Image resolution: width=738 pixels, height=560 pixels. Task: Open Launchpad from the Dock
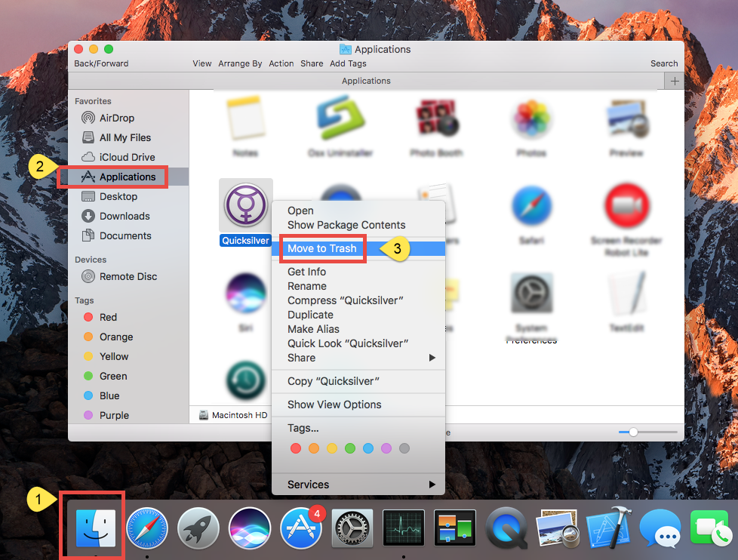pos(198,528)
